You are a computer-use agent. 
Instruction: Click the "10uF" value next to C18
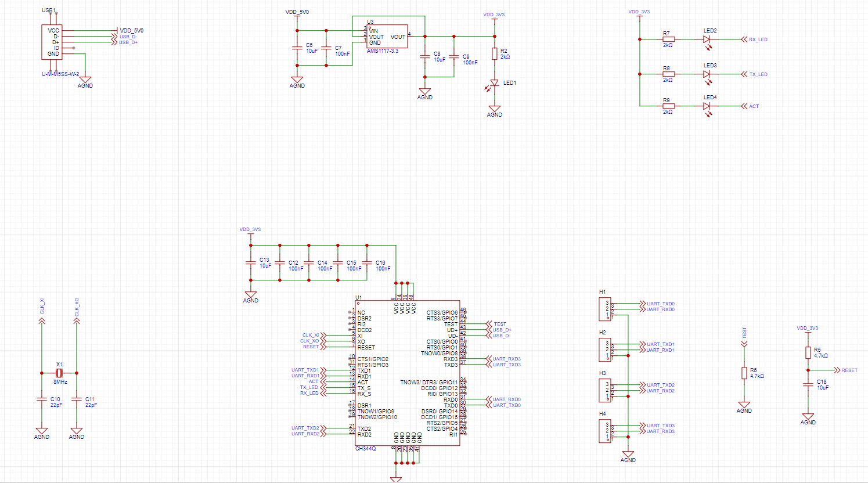823,388
